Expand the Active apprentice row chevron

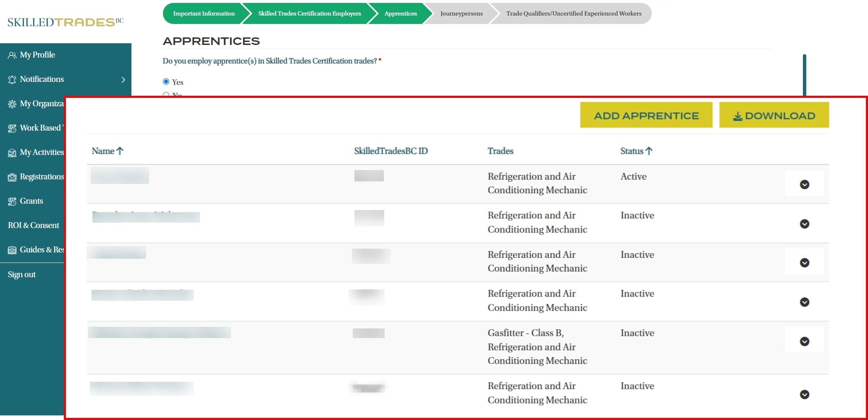click(x=804, y=184)
